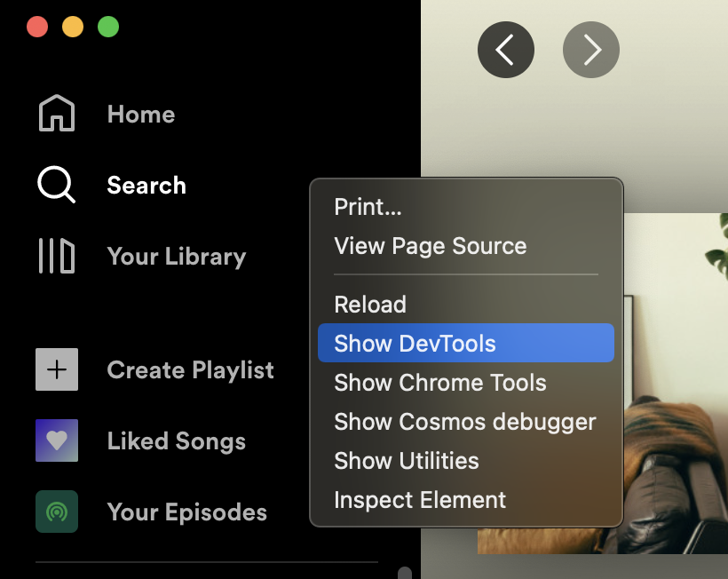Select View Page Source menu item

tap(466, 246)
